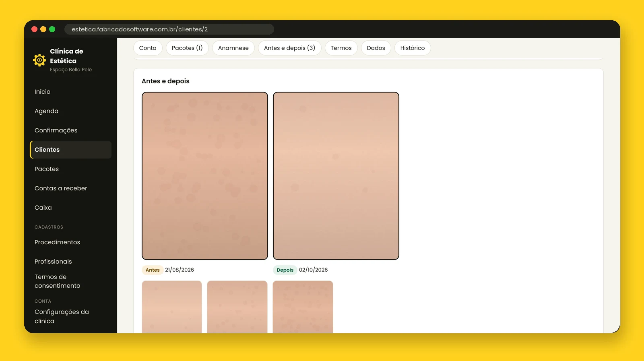
Task: Click the Espaço Bella Pele subtitle
Action: click(71, 70)
